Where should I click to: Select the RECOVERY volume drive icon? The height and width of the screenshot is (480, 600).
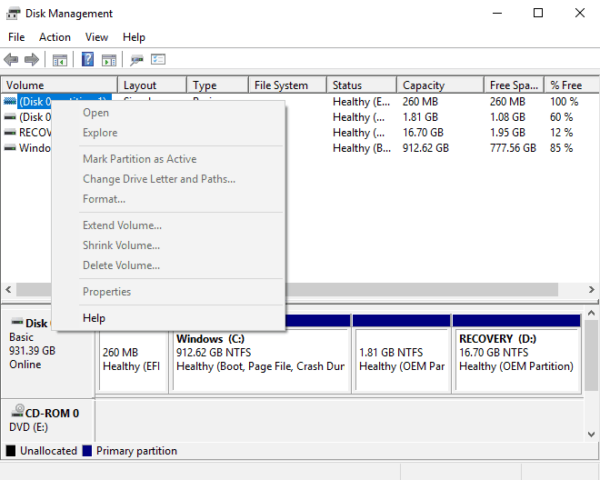(x=10, y=132)
